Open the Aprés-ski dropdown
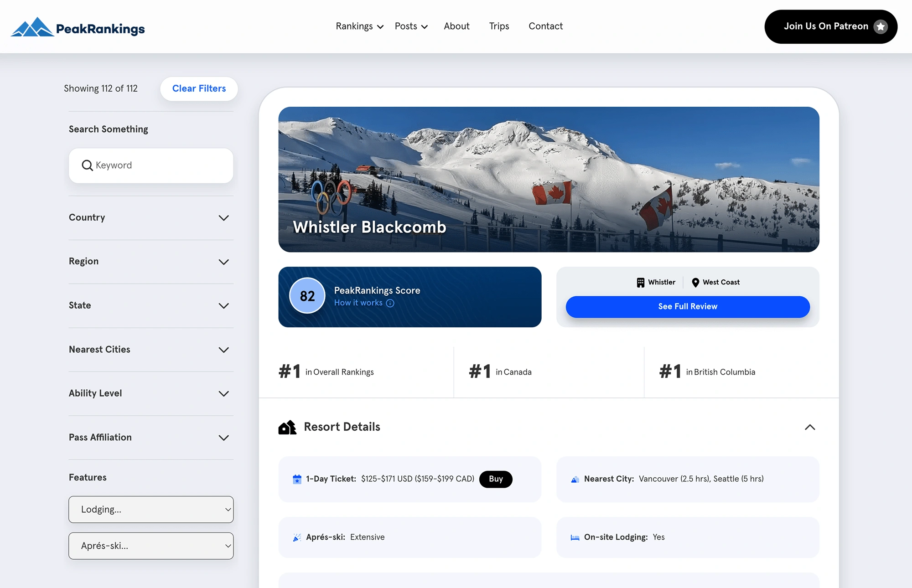This screenshot has height=588, width=912. (x=151, y=546)
